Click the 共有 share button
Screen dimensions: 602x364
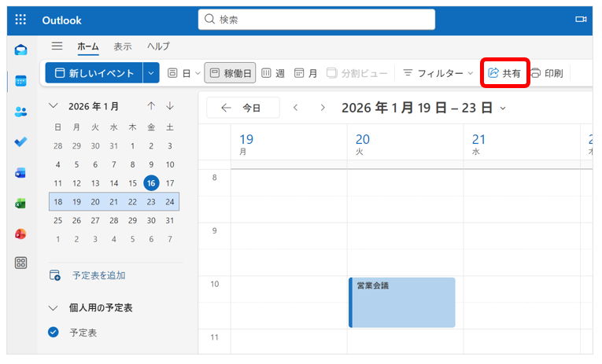tap(504, 73)
